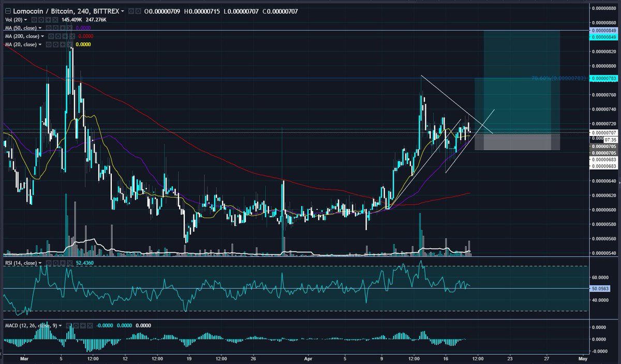Select the 78.60% Fibonacci level label
The height and width of the screenshot is (364, 621).
click(x=559, y=79)
